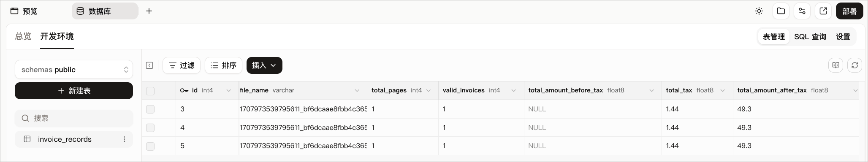This screenshot has height=162, width=868.
Task: Expand the 插入 button dropdown
Action: pyautogui.click(x=264, y=65)
